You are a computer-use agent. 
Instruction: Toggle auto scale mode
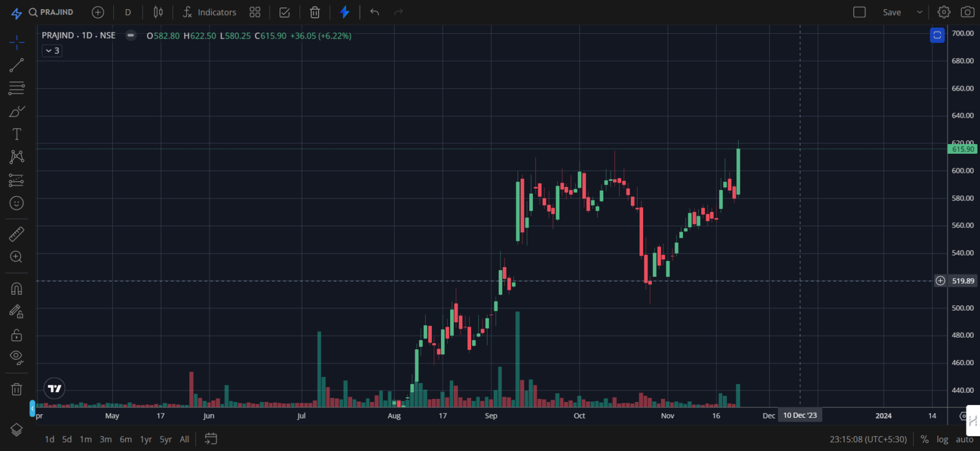965,439
